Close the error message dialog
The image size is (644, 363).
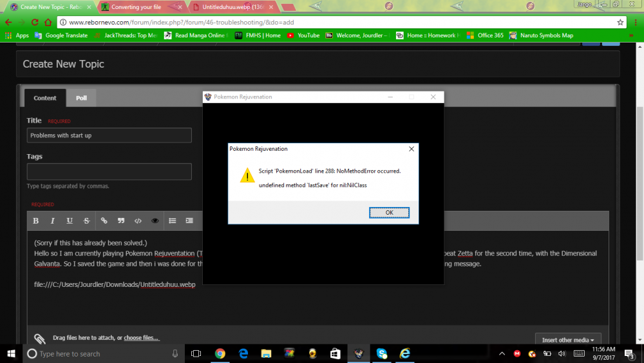point(411,149)
